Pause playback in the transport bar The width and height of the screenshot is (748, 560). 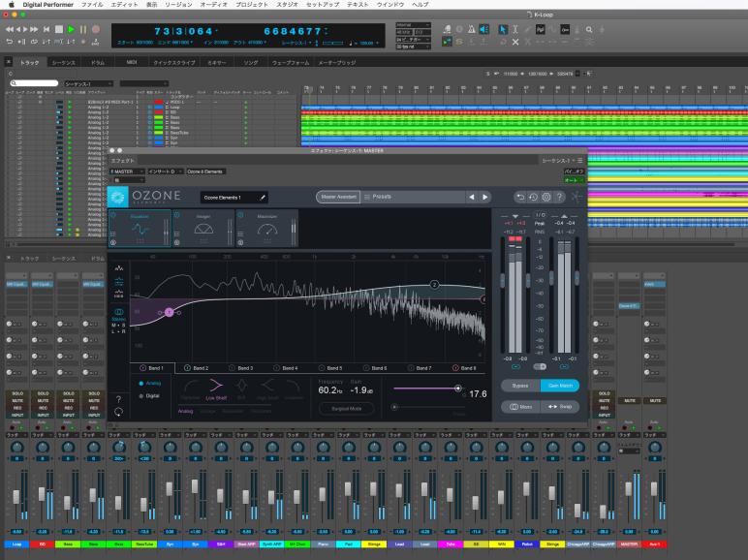(83, 29)
